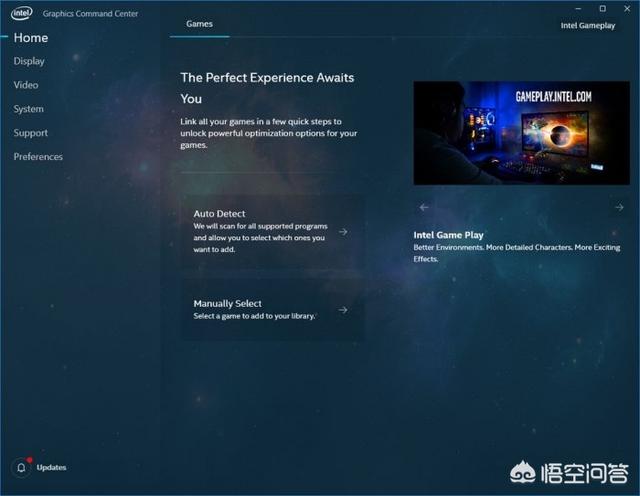Viewport: 640px width, 496px height.
Task: Open the Support section
Action: [x=31, y=133]
